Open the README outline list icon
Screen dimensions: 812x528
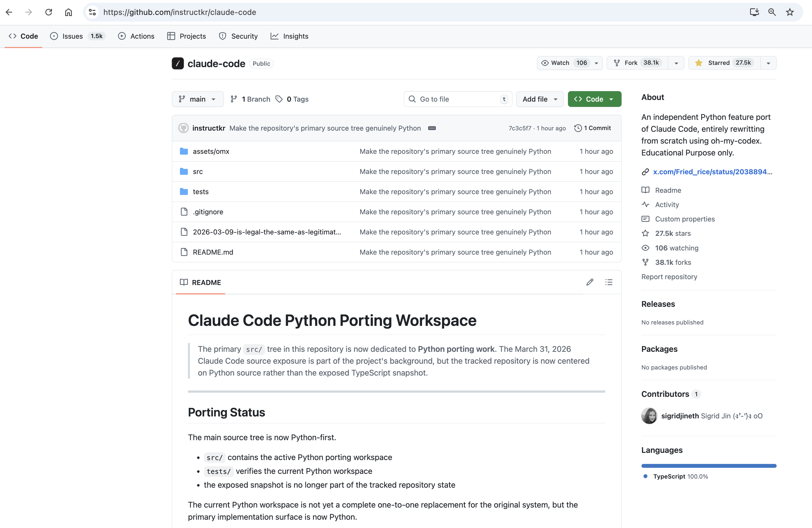609,282
